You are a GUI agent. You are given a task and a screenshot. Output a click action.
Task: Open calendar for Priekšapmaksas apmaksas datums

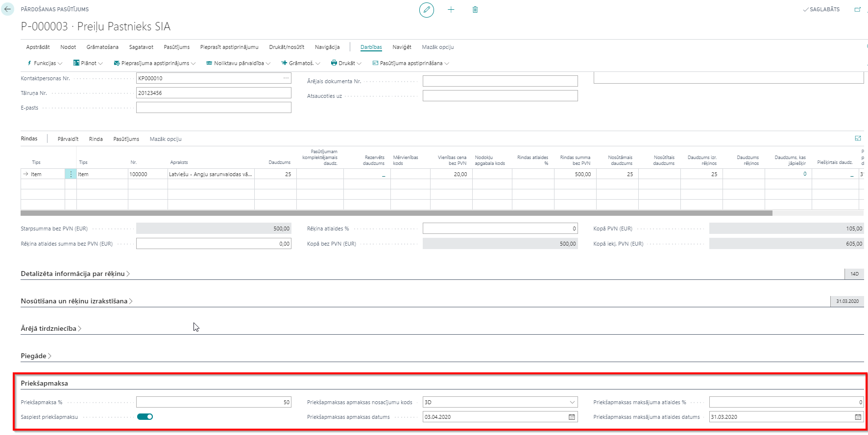(x=572, y=417)
